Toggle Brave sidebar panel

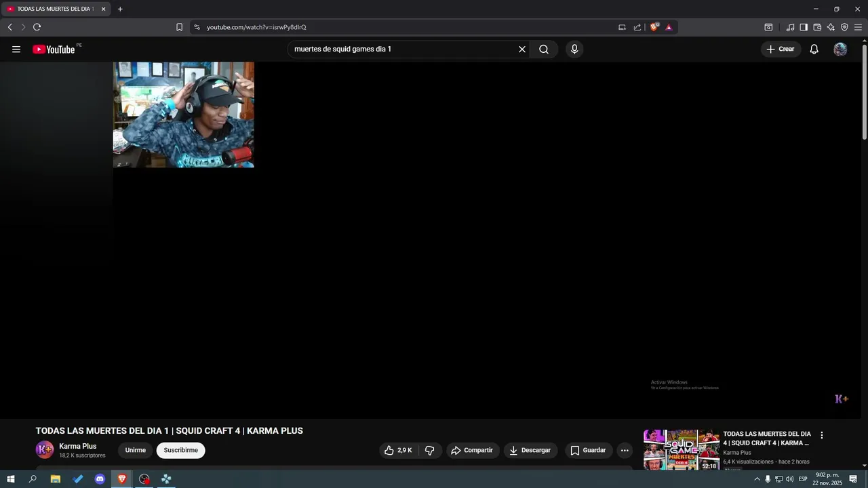[x=804, y=27]
